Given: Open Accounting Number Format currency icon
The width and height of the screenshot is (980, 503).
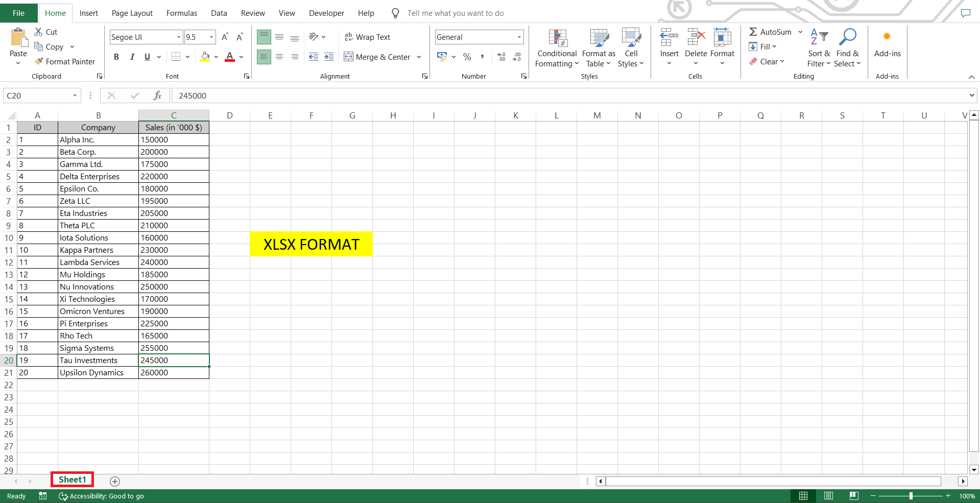Looking at the screenshot, I should [x=442, y=57].
